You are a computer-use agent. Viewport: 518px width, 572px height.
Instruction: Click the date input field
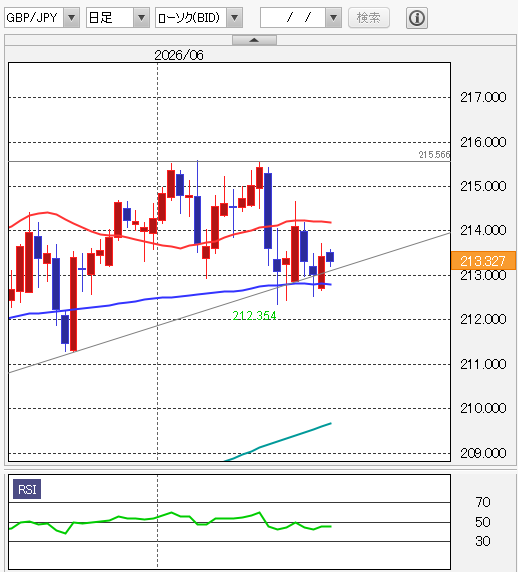point(293,18)
